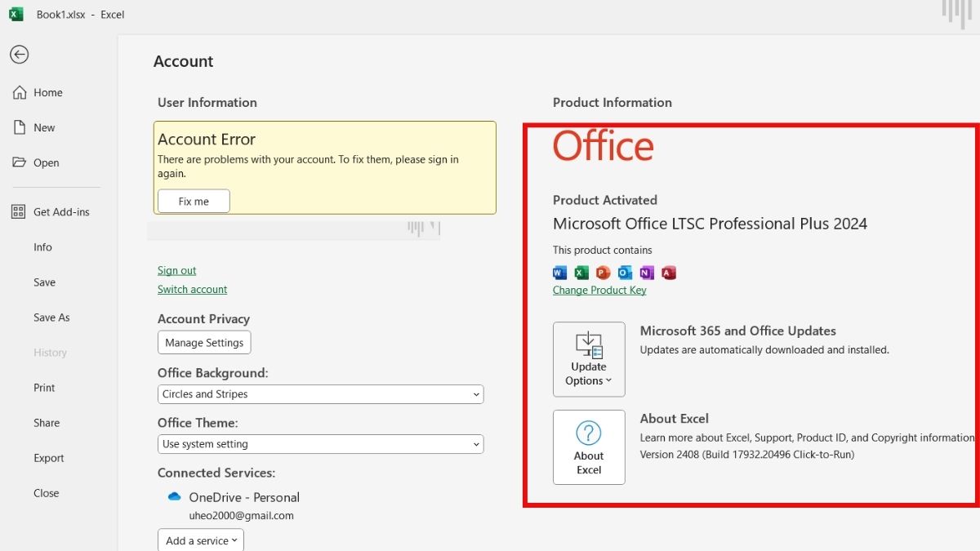
Task: Click the OneDrive cloud icon in Connected Services
Action: 174,496
